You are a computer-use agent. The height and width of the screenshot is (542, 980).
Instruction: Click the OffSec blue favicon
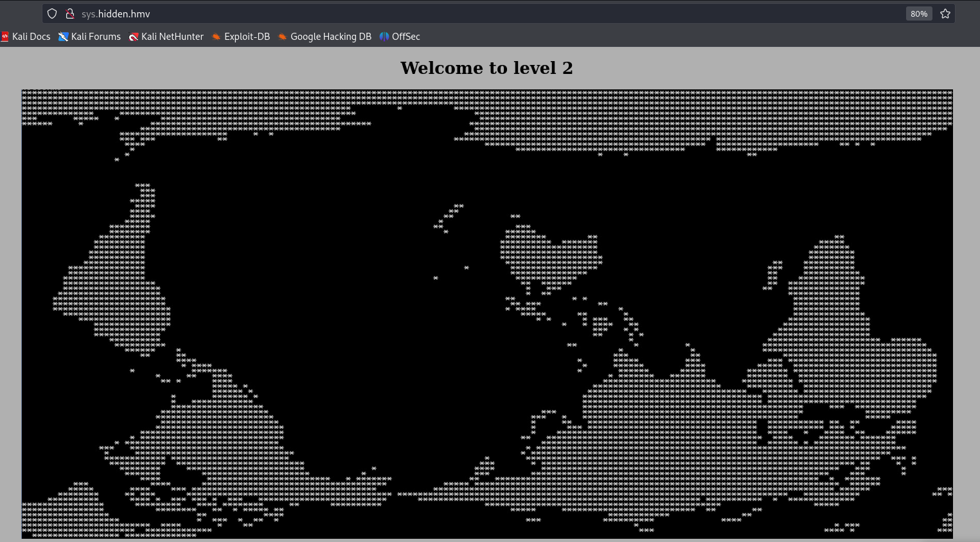point(384,37)
